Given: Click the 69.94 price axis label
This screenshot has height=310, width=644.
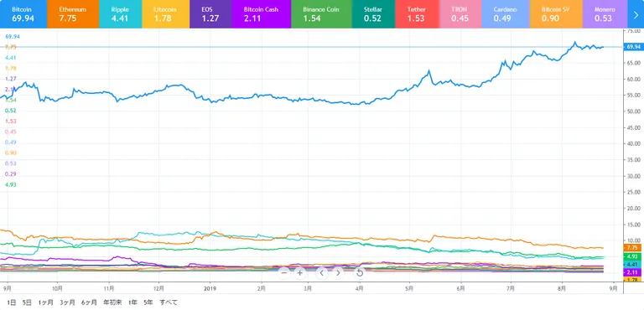Looking at the screenshot, I should click(x=631, y=47).
